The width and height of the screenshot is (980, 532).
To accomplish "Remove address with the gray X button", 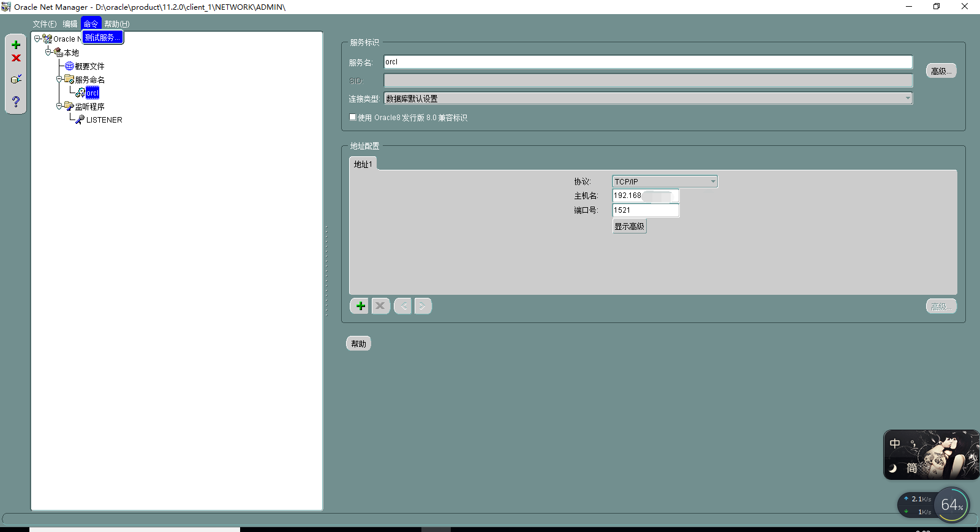I will coord(380,306).
